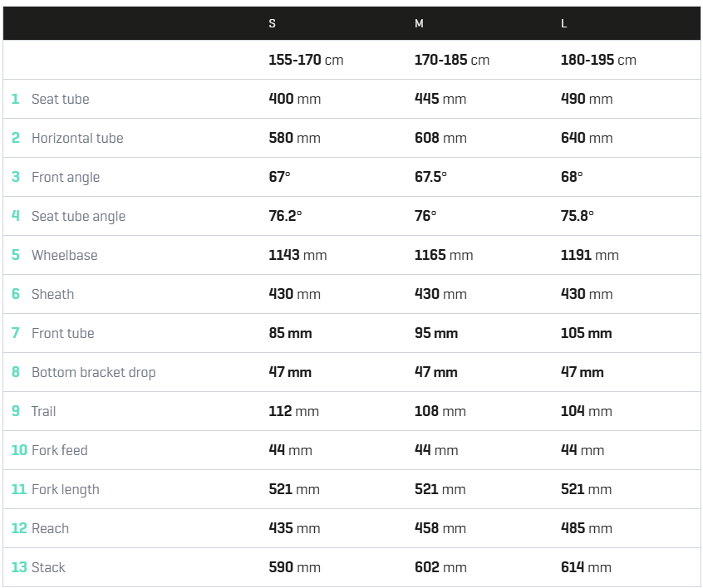Click the 180-195 cm height range
Screen dimensions: 703x588
click(598, 60)
